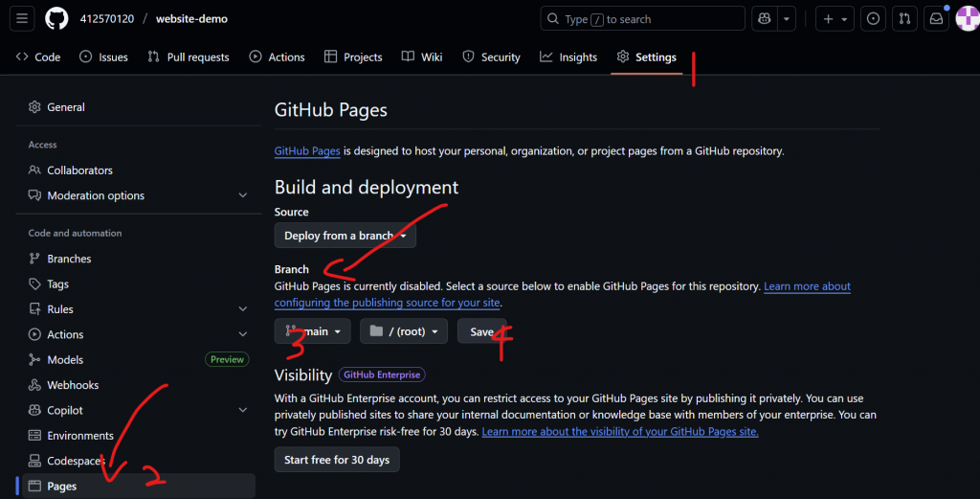Click 'Start free for 30 days' button

[337, 460]
